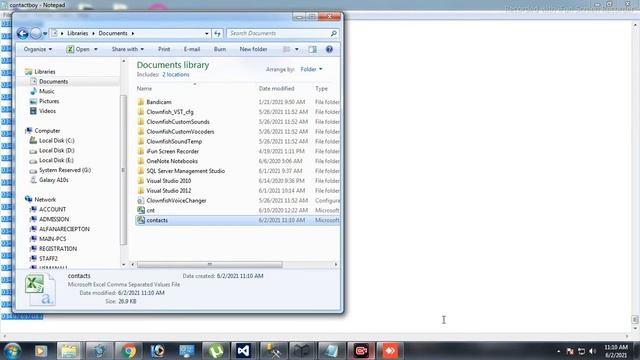
Task: Select the iFun Screen Recorder folder
Action: 172,151
